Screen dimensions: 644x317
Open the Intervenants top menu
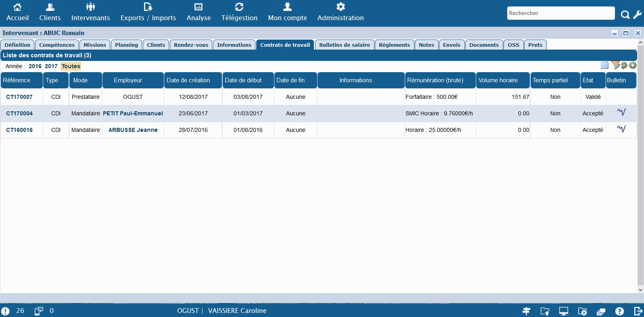(90, 12)
